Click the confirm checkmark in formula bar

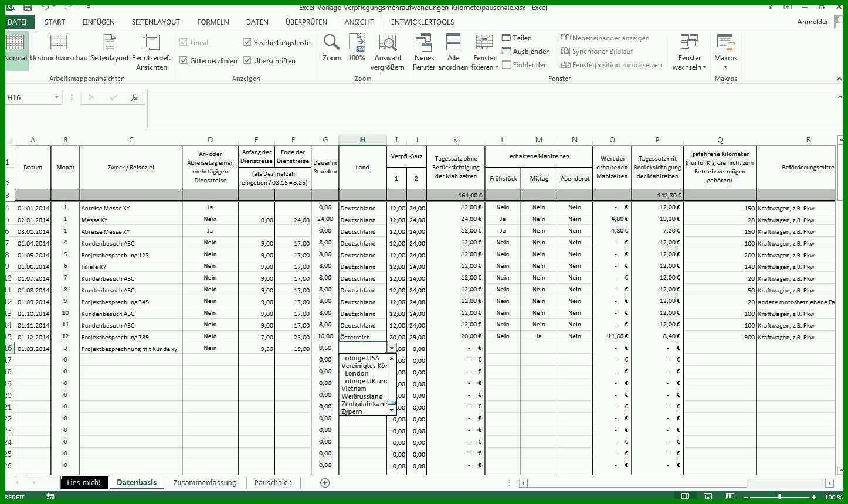pyautogui.click(x=113, y=97)
